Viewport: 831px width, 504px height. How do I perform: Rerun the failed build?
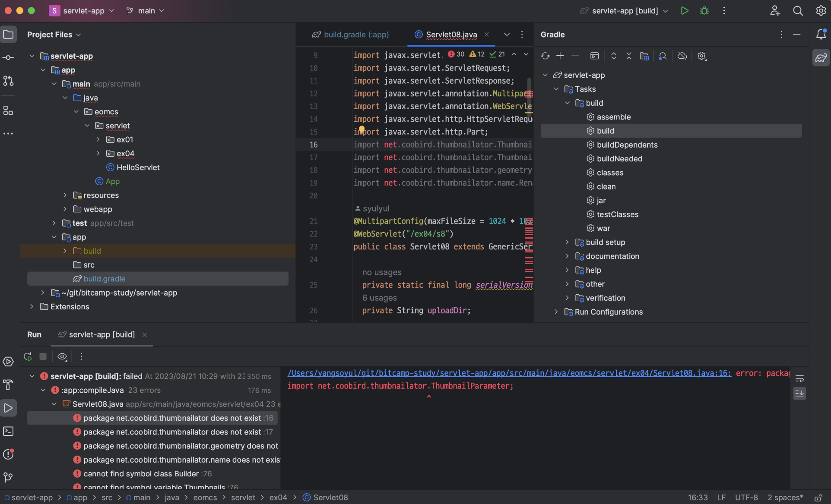click(x=28, y=356)
